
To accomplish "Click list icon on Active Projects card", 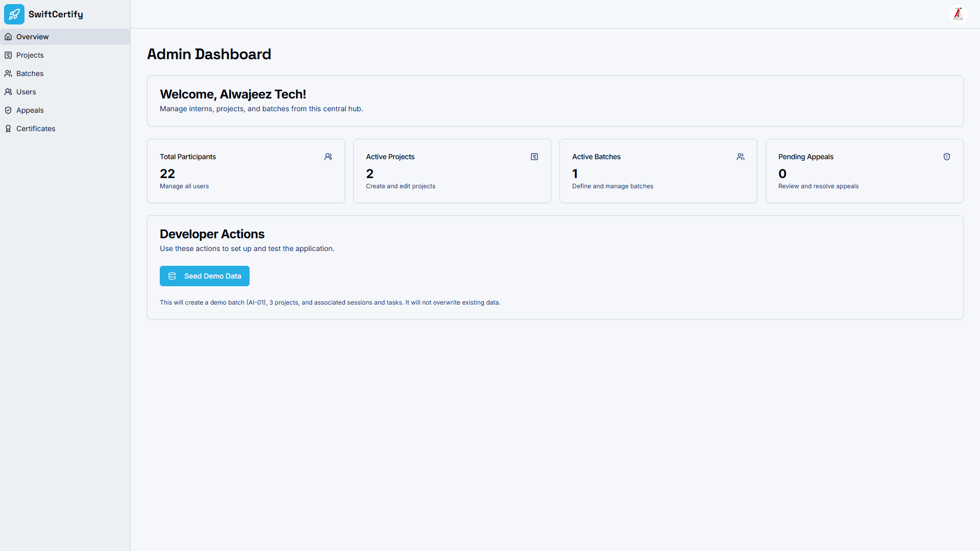I will [x=534, y=157].
